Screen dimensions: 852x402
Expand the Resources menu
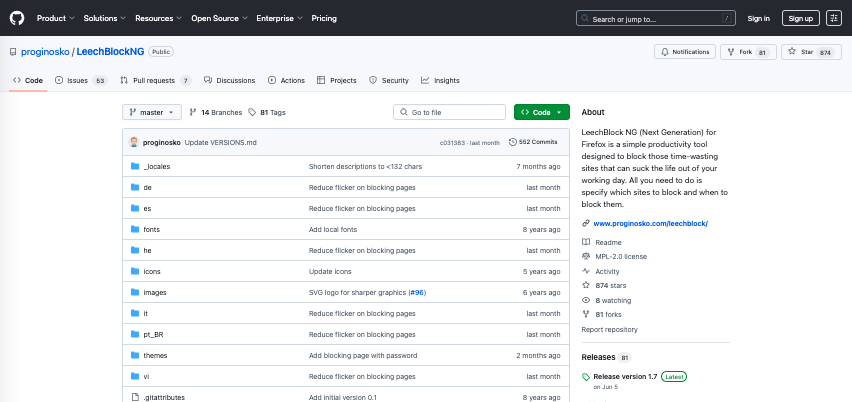pos(158,18)
